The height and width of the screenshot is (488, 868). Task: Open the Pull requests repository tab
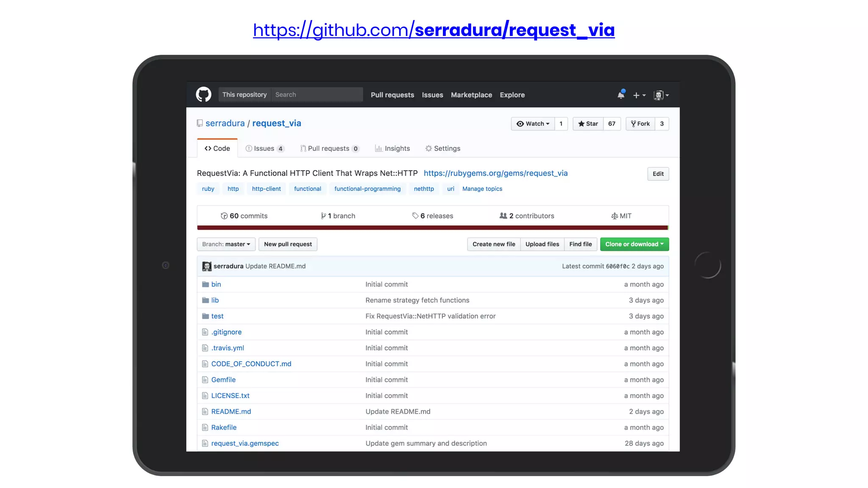[330, 148]
